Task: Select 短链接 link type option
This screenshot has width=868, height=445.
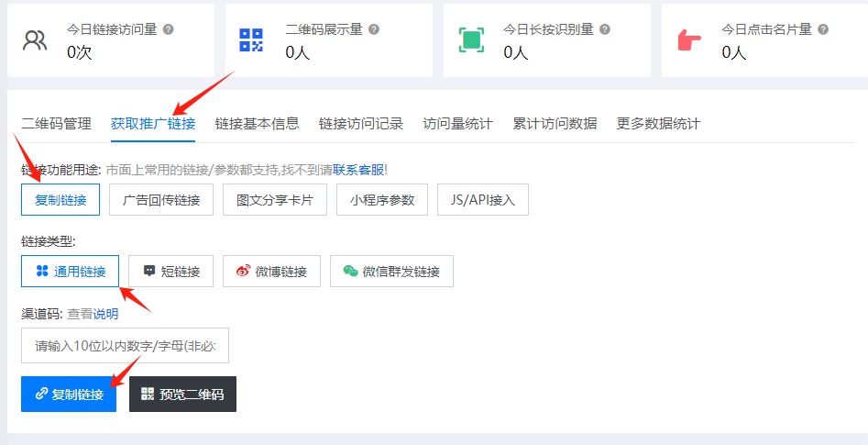Action: (171, 272)
